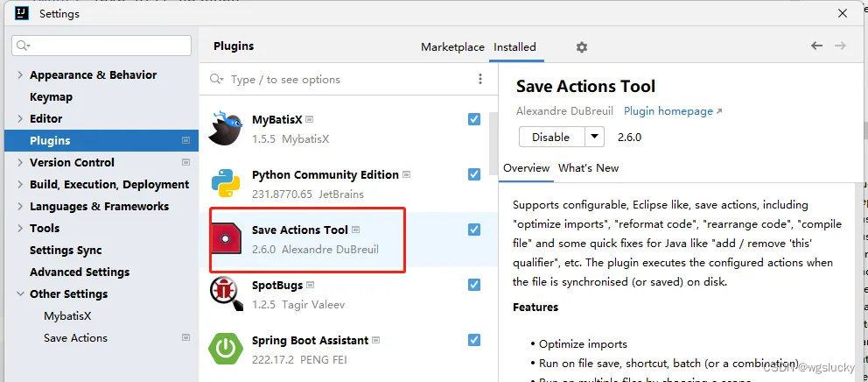Image resolution: width=868 pixels, height=382 pixels.
Task: Click the marker icon next to Spring Boot Assistant
Action: [x=376, y=340]
